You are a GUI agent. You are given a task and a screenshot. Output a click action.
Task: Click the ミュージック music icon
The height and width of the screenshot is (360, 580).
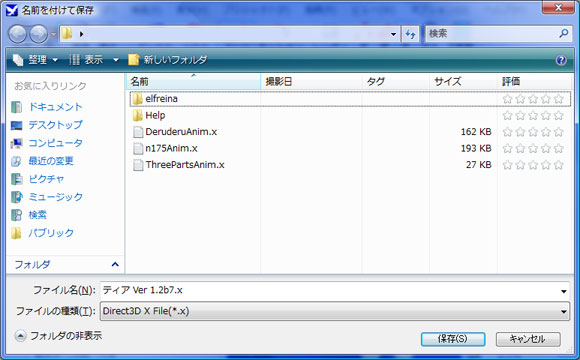(16, 197)
